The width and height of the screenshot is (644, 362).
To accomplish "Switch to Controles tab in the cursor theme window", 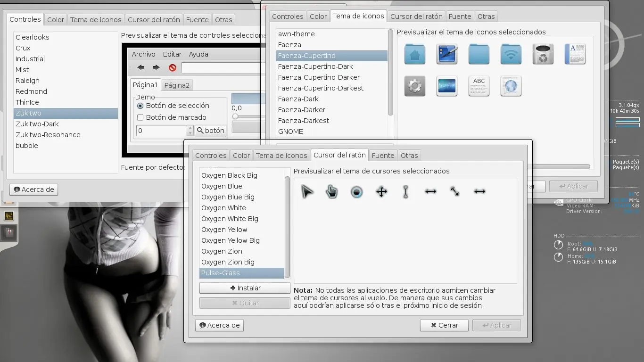I will click(211, 156).
